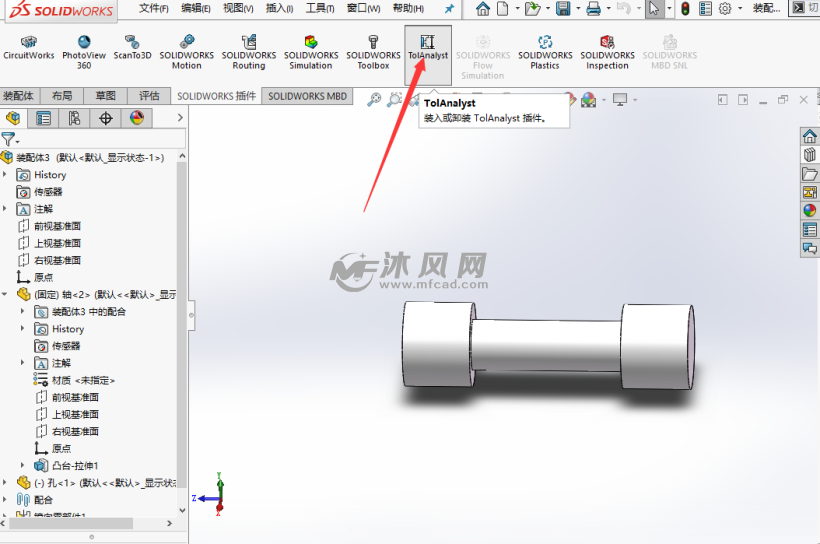Screen dimensions: 820x544
Task: Click the Rebuild traffic light icon
Action: pos(685,8)
